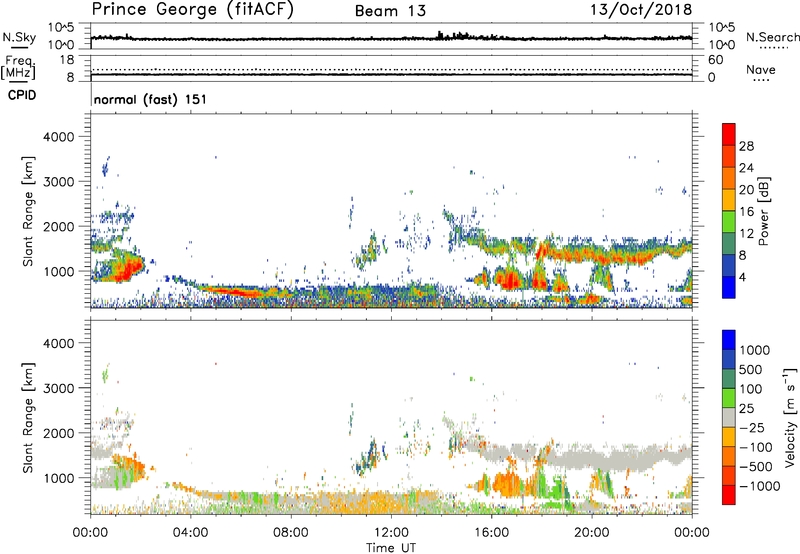Click the "normal (fast) 151" mode text
800x554 pixels.
151,99
